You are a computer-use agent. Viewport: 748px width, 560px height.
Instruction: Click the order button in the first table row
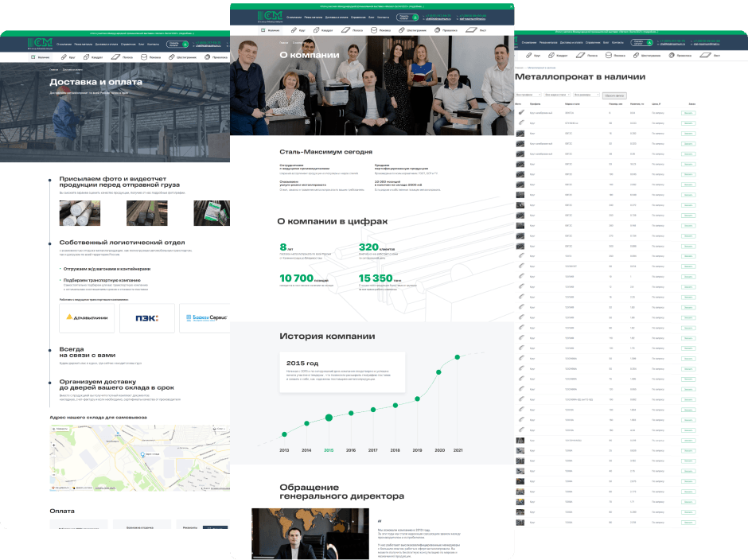coord(688,113)
